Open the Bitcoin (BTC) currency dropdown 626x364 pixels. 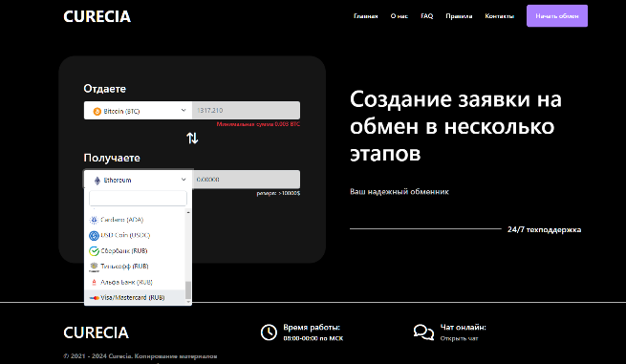tap(138, 111)
